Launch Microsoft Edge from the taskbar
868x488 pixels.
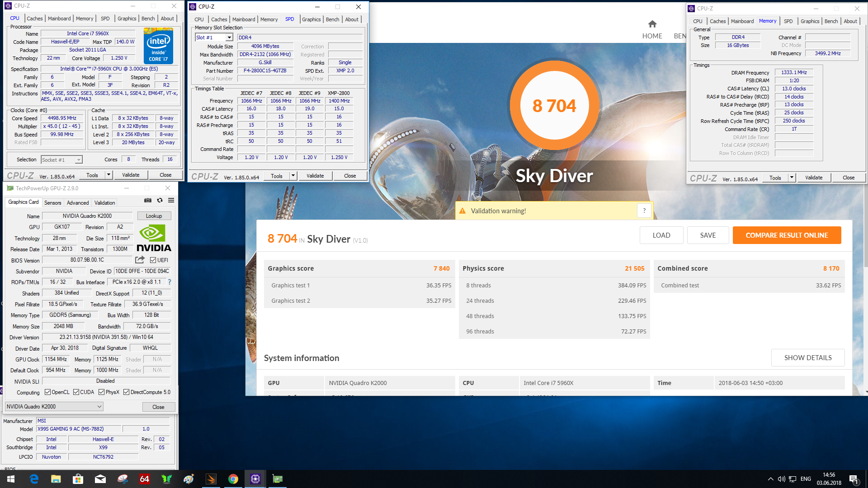pos(34,479)
